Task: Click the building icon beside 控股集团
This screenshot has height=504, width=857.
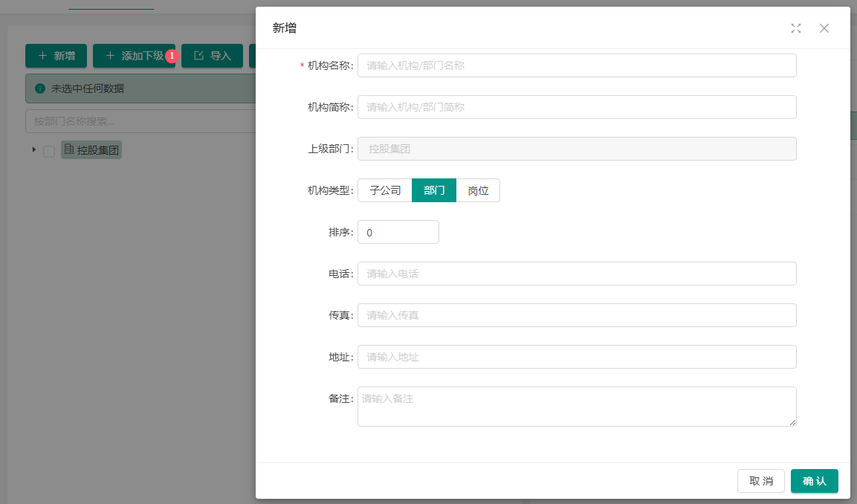Action: pyautogui.click(x=69, y=149)
